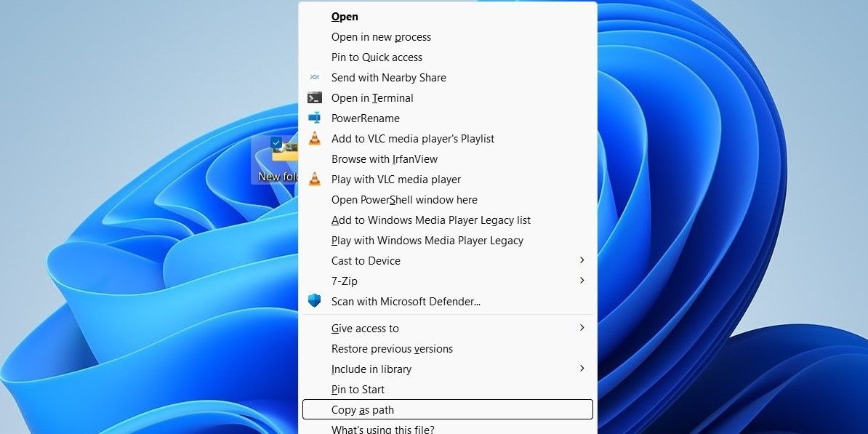Screen dimensions: 868x434
Task: Click the VLC cone icon beside Add to Playlist
Action: pyautogui.click(x=315, y=138)
